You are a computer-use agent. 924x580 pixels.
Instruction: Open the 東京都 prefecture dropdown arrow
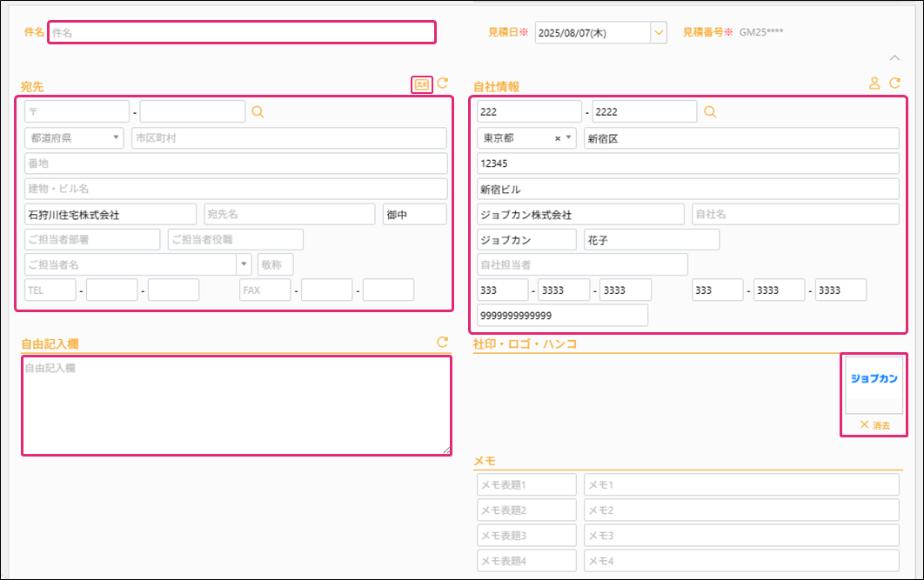(569, 138)
